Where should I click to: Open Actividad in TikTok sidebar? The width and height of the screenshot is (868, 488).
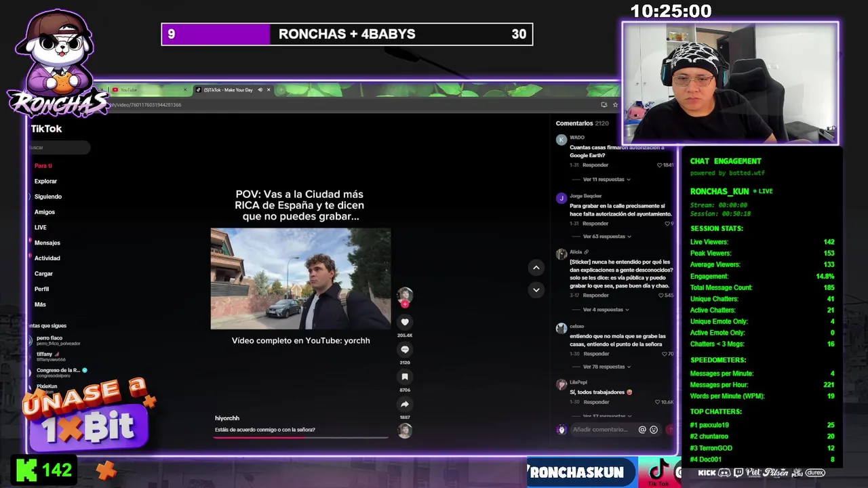pos(47,258)
